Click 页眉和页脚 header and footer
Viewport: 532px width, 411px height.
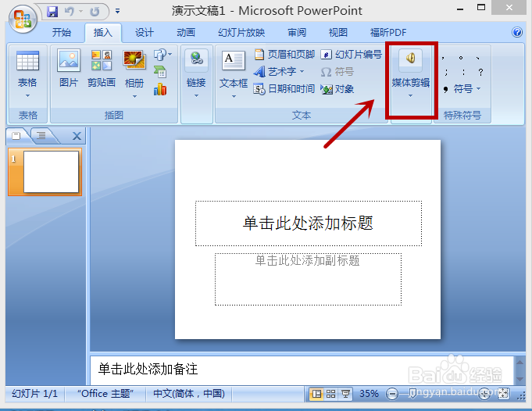(x=284, y=54)
